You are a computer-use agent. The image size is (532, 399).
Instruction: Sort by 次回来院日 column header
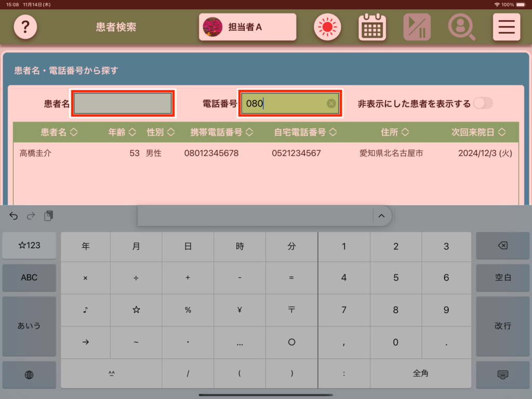coord(478,132)
